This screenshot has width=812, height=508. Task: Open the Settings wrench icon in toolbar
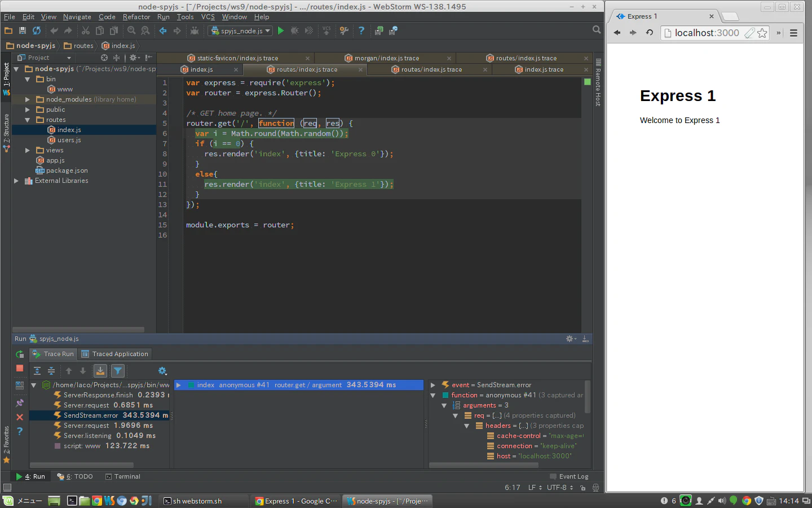point(344,30)
